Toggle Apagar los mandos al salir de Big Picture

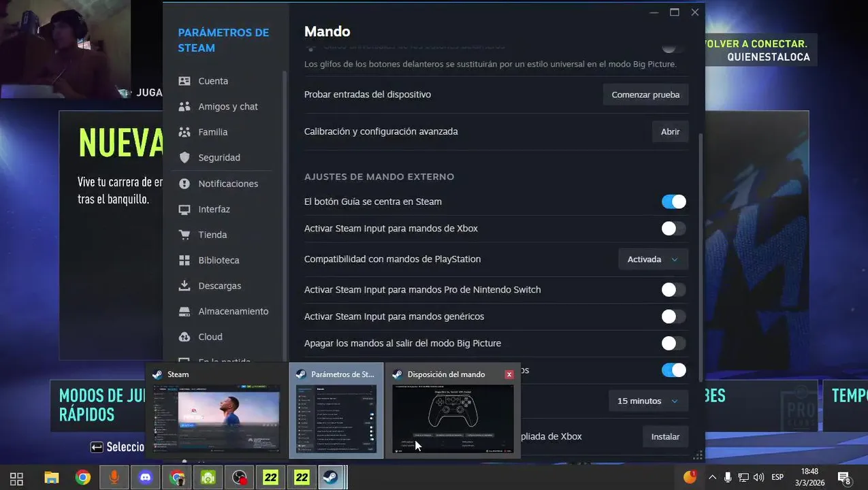(673, 344)
